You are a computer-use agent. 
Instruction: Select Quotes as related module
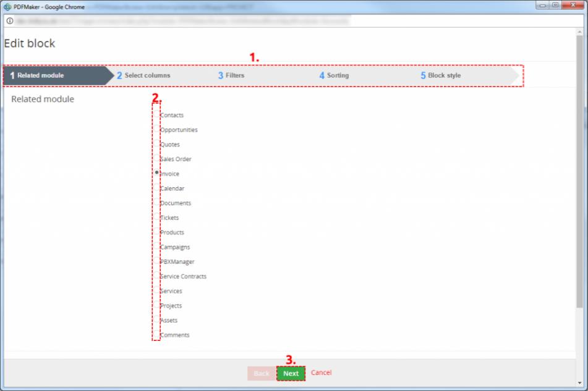157,145
